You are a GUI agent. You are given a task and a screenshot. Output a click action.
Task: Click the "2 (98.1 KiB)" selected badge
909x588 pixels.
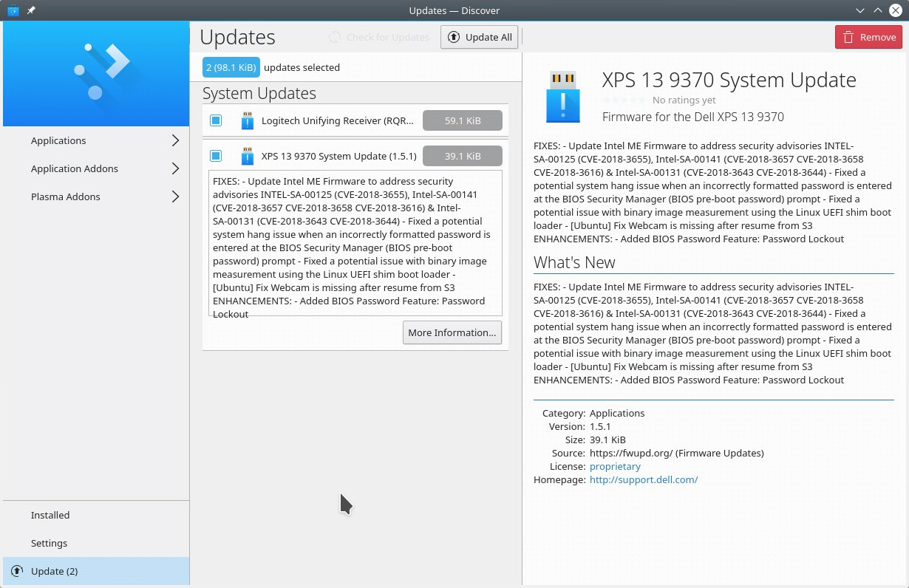(231, 67)
